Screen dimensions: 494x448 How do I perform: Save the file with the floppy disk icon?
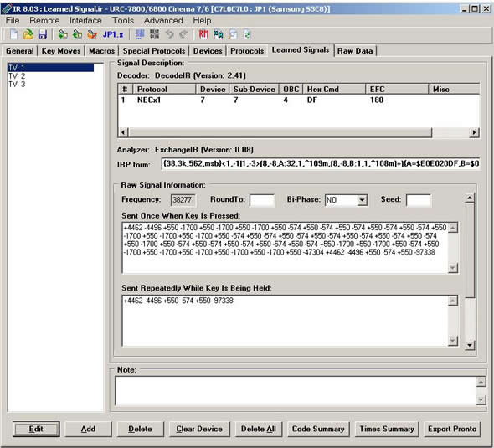click(x=43, y=34)
